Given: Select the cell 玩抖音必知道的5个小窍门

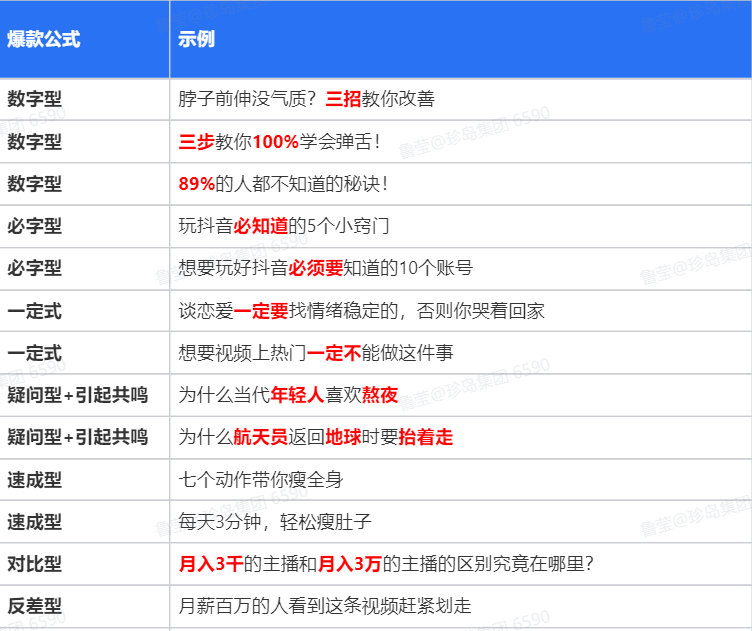Looking at the screenshot, I should tap(283, 226).
